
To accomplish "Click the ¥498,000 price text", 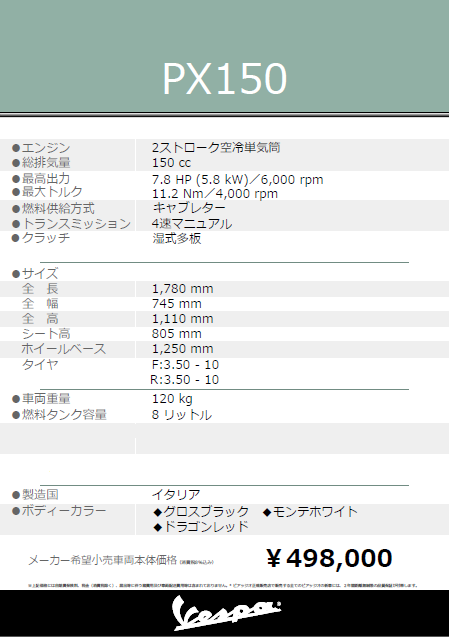I will tap(330, 558).
